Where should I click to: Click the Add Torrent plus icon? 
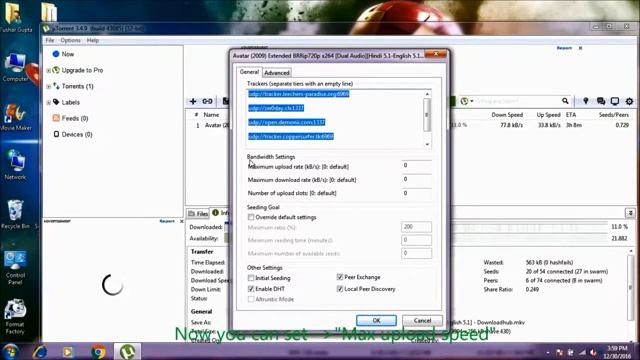click(193, 101)
